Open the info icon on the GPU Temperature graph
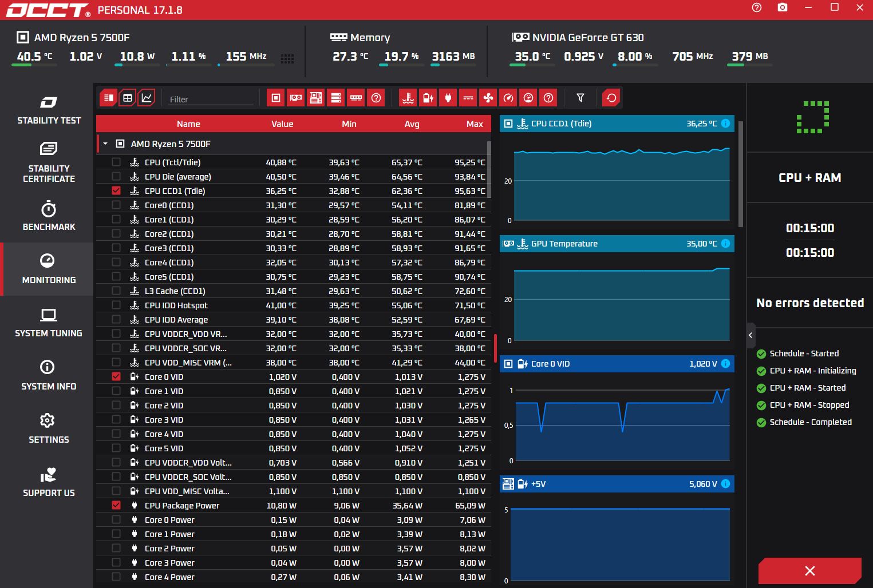This screenshot has height=588, width=873. 726,244
